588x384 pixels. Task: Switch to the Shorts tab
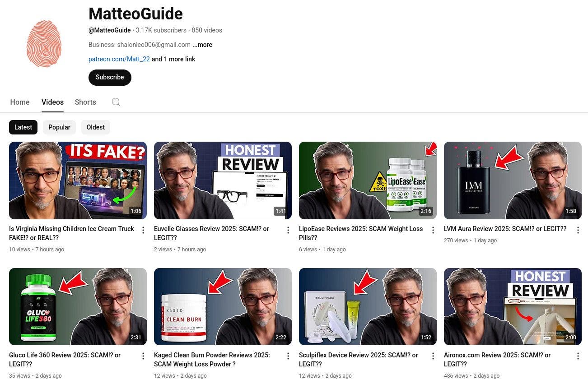coord(85,102)
